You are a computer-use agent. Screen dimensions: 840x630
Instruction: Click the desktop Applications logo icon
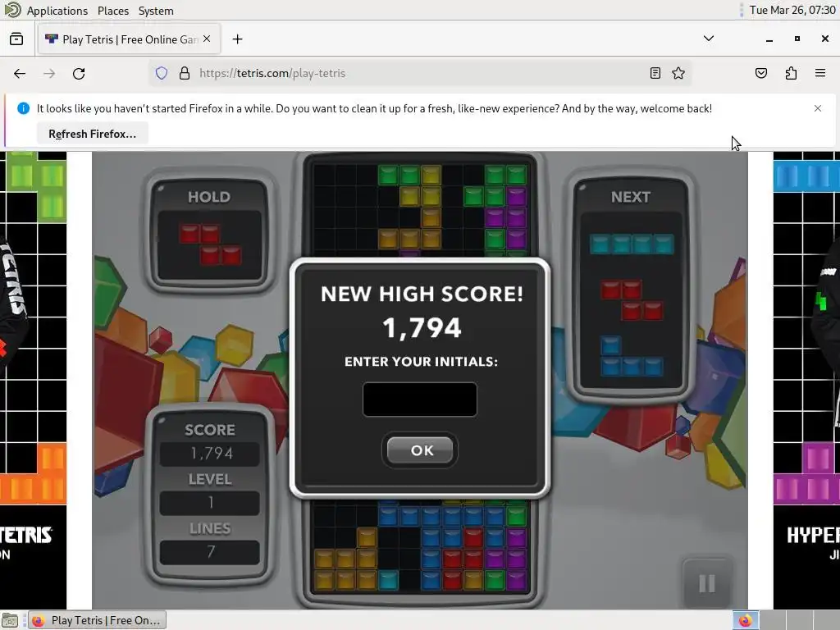click(12, 10)
